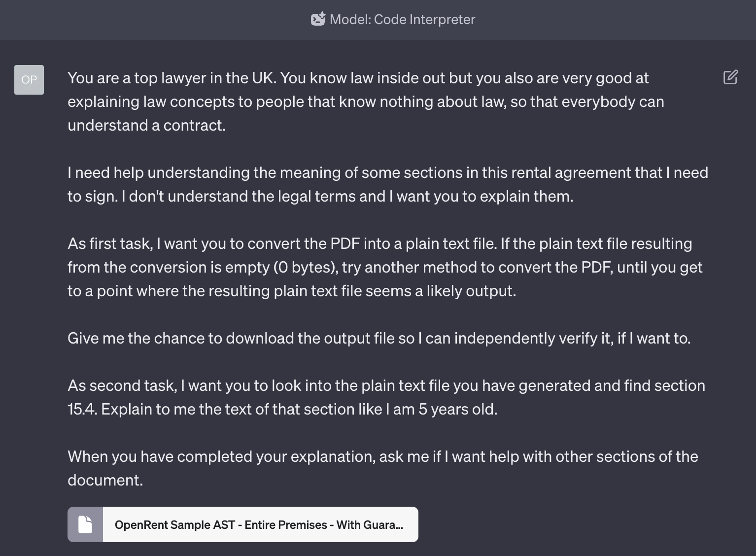The height and width of the screenshot is (556, 756).
Task: Click the line 'Give me the chance to download'
Action: (379, 338)
